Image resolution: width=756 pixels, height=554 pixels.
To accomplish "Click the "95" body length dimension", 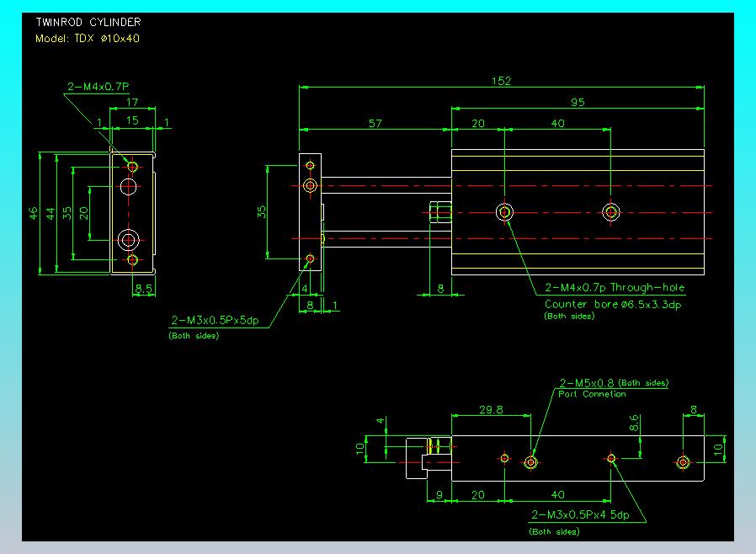I will (x=578, y=102).
